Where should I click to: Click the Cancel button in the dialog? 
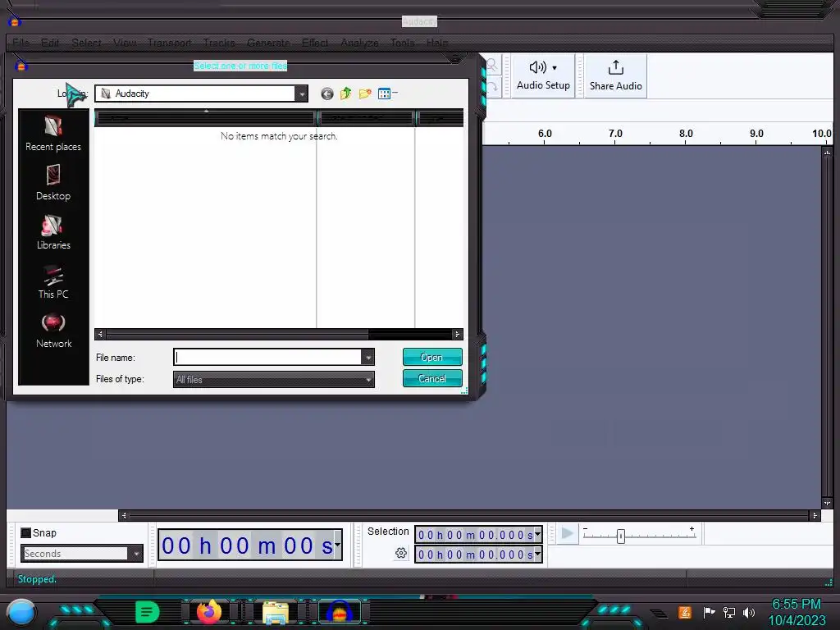[432, 378]
